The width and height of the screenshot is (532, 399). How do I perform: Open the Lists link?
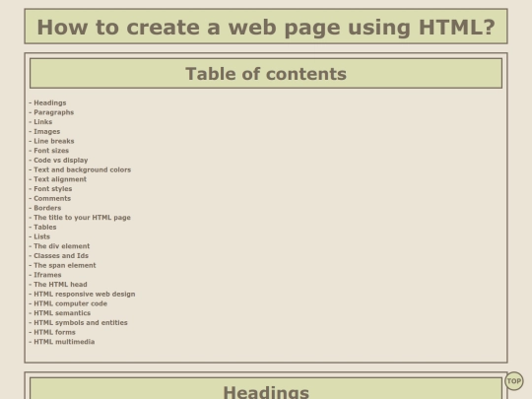point(41,236)
